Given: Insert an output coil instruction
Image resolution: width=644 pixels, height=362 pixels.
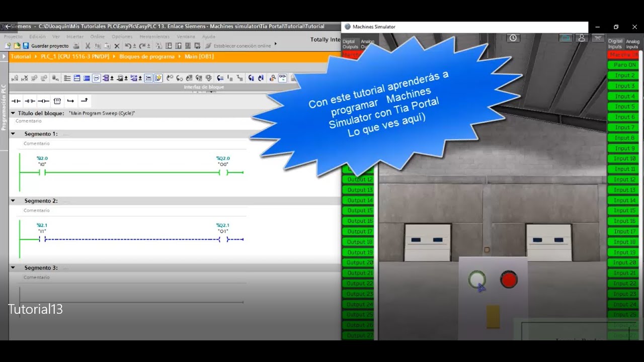Looking at the screenshot, I should coord(43,101).
